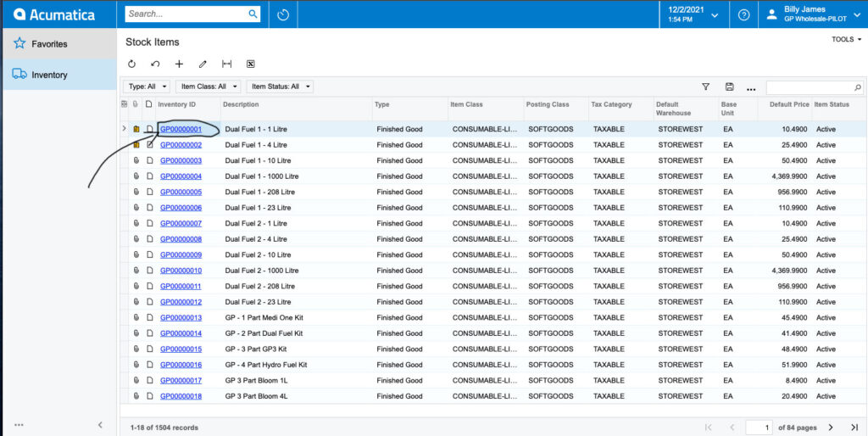
Task: Click the save filter disk icon
Action: click(729, 87)
